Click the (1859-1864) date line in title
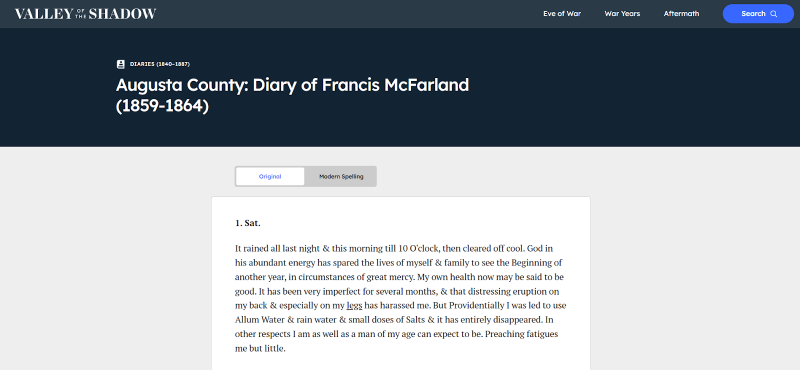Screen dimensions: 800x370 coord(162,107)
